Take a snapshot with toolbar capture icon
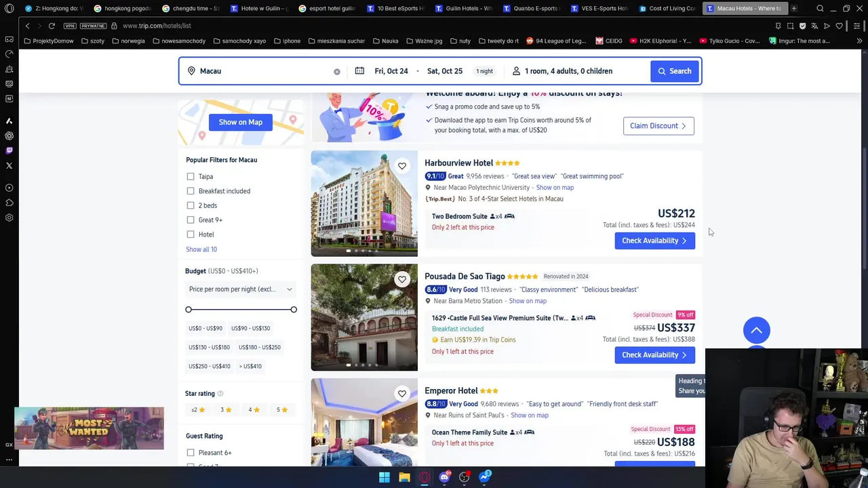 click(790, 26)
